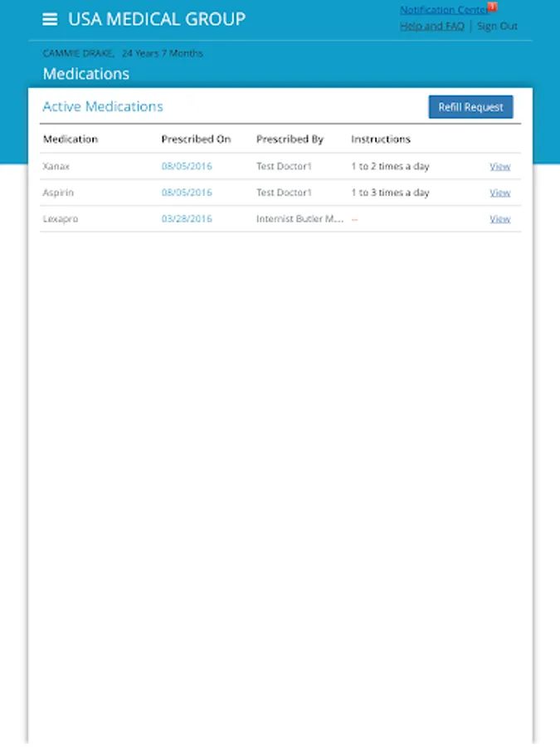Click the Instructions column header
560x747 pixels.
pyautogui.click(x=381, y=139)
